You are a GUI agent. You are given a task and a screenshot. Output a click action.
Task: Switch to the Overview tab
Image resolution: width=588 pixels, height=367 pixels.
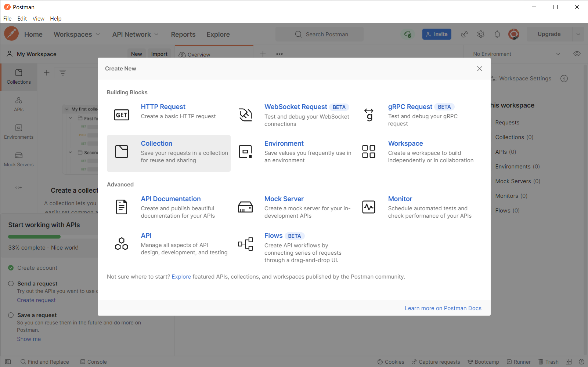[x=214, y=54]
